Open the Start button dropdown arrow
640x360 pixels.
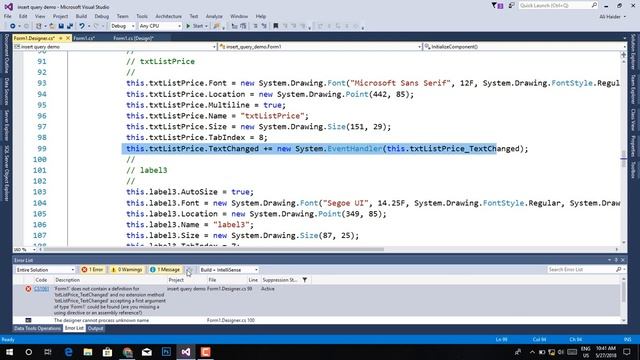206,26
